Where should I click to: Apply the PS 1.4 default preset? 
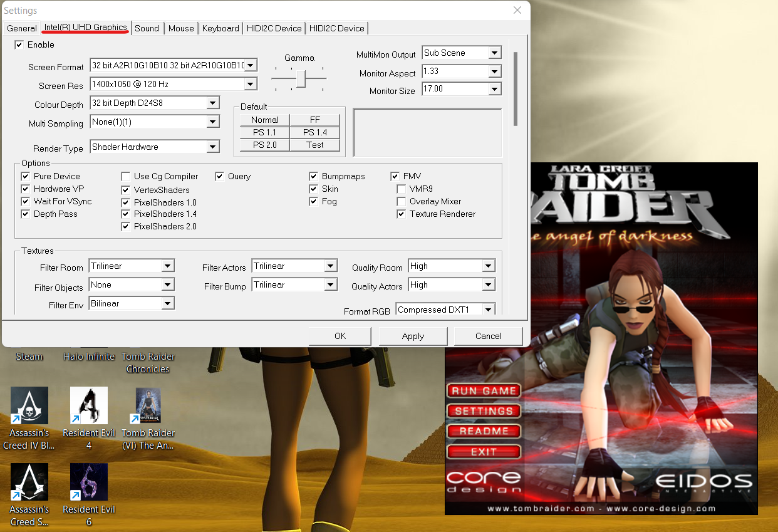[x=315, y=132]
